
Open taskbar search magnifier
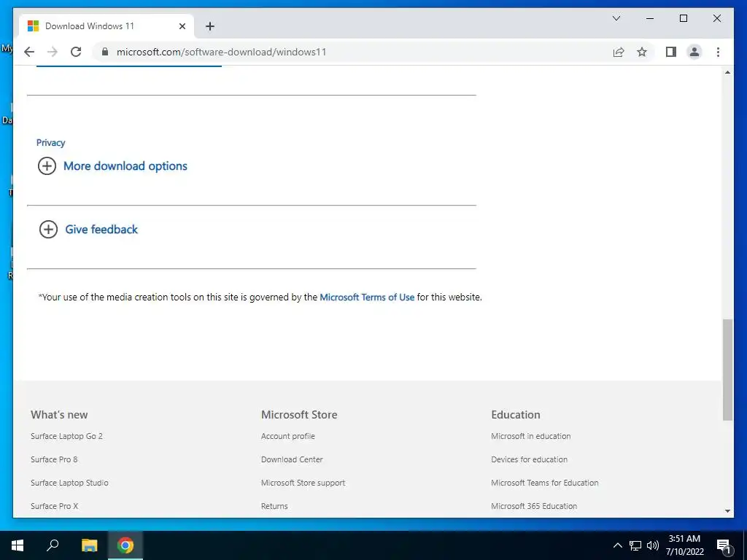53,545
